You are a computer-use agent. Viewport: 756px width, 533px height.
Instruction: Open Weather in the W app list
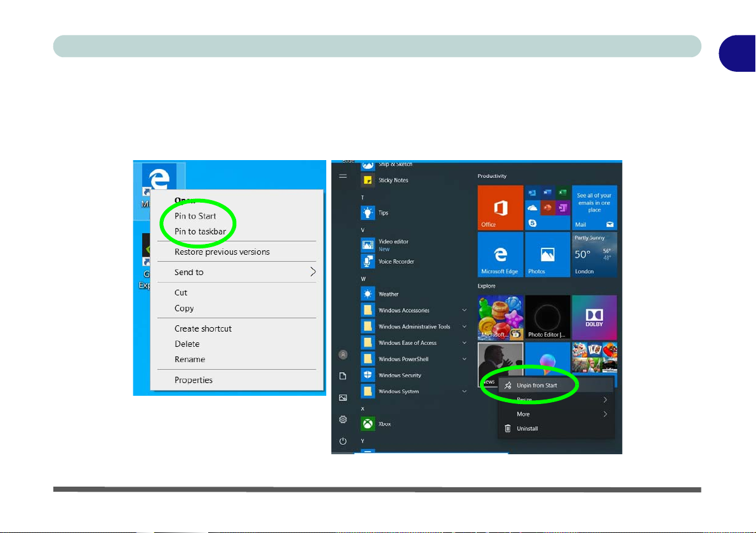pos(380,293)
